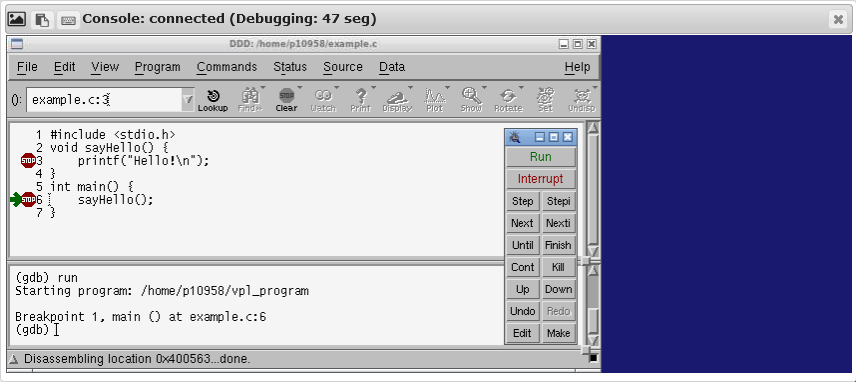Click the console keyboard icon
856x382 pixels.
point(68,20)
